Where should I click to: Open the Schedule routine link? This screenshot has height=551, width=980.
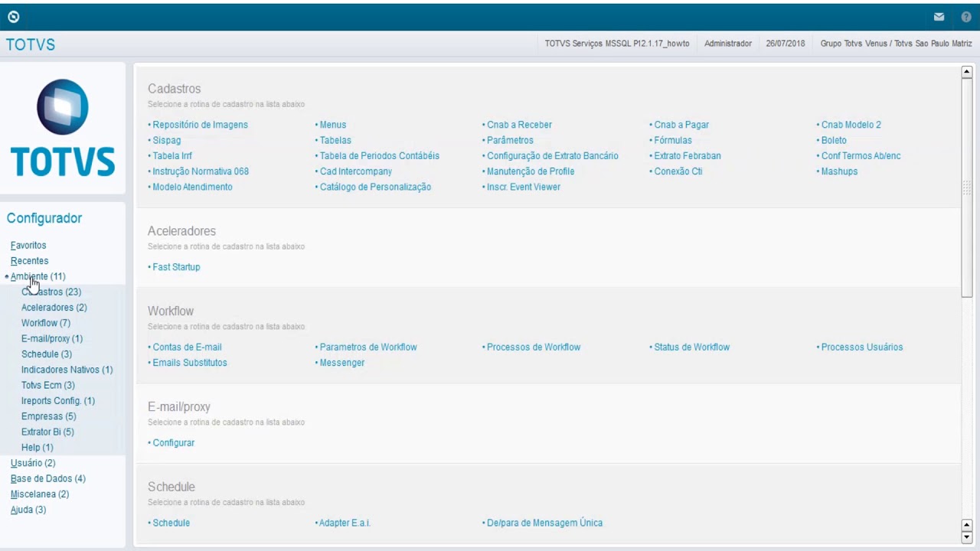[x=171, y=523]
